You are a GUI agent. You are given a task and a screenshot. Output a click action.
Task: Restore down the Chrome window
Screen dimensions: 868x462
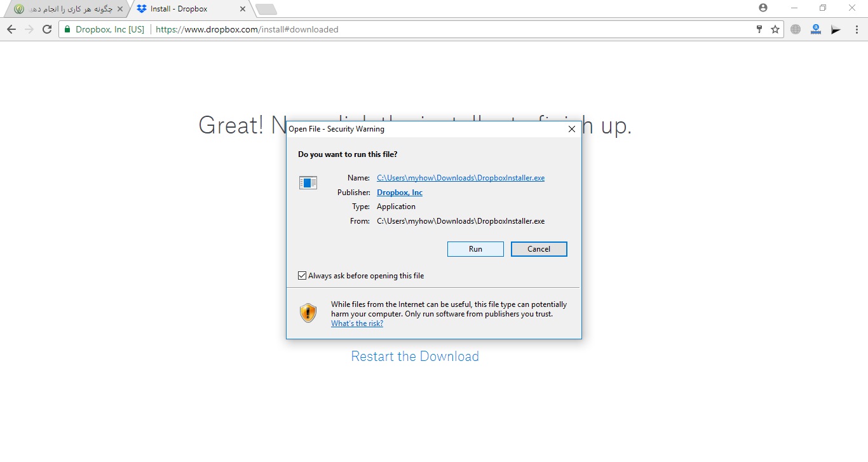823,8
